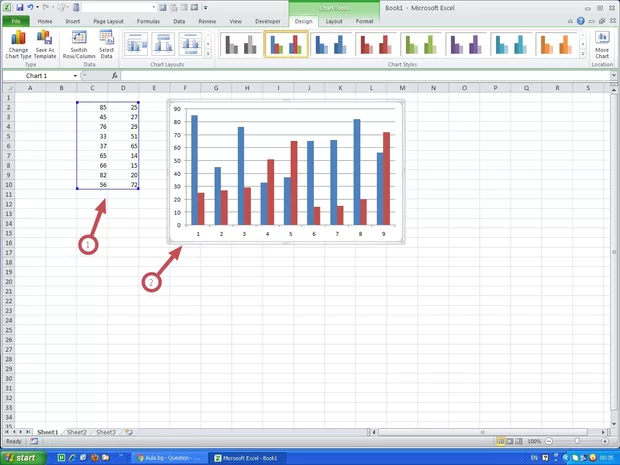Click the zoom slider handle
The image size is (620, 465).
click(577, 441)
